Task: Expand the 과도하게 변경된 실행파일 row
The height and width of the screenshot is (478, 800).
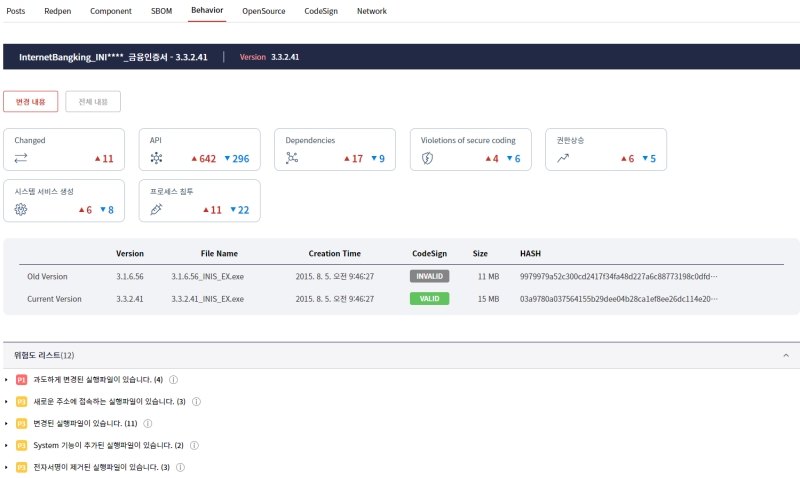Action: tap(6, 380)
